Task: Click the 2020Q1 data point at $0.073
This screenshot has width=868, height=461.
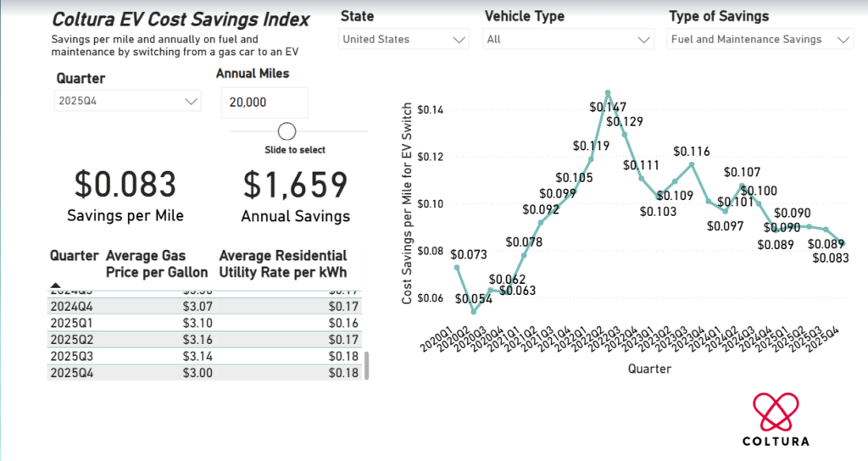Action: coord(458,267)
